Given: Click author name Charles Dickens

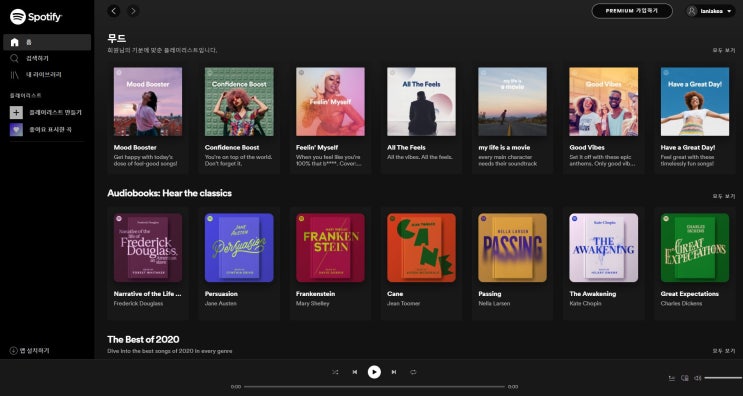Looking at the screenshot, I should pyautogui.click(x=681, y=304).
